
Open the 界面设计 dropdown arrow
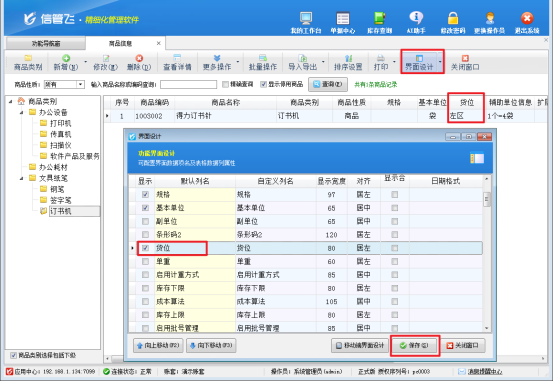440,62
